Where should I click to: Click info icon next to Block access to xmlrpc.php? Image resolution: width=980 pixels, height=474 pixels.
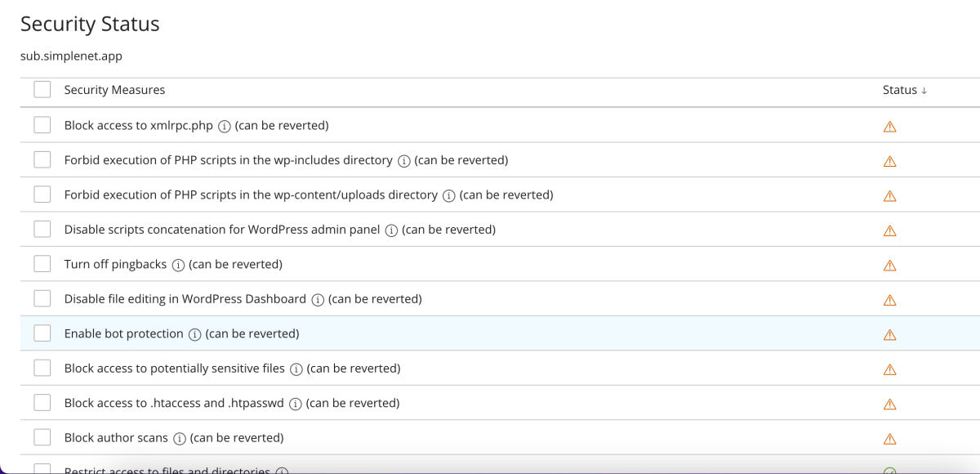tap(224, 126)
